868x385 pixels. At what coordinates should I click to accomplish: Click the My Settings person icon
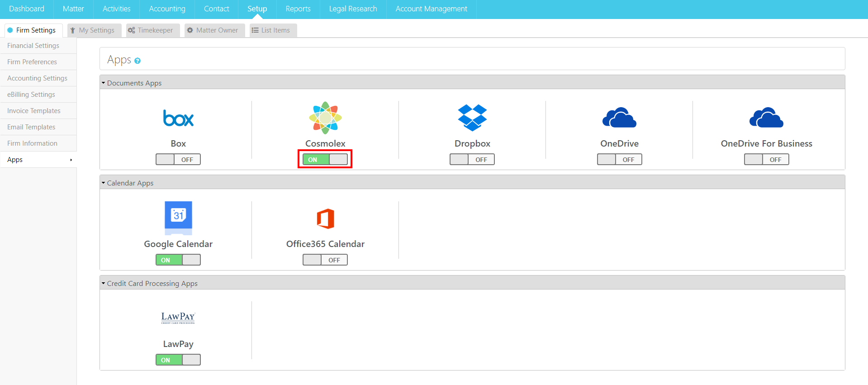(72, 30)
